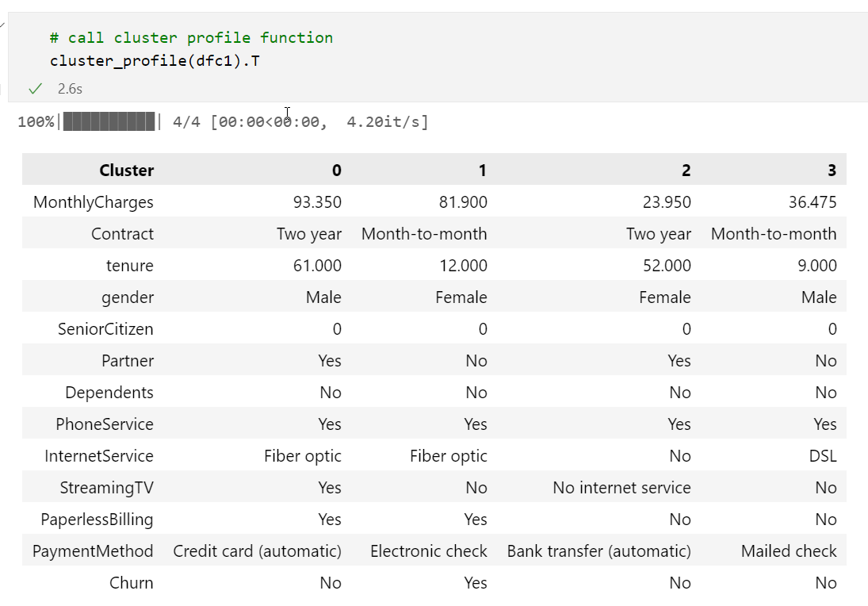Select the Churn row label
The image size is (868, 606).
coord(132,583)
